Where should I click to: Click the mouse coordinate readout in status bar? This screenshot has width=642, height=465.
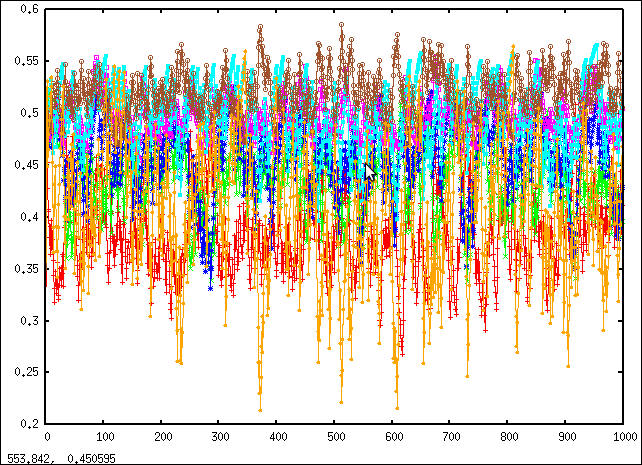pyautogui.click(x=50, y=457)
